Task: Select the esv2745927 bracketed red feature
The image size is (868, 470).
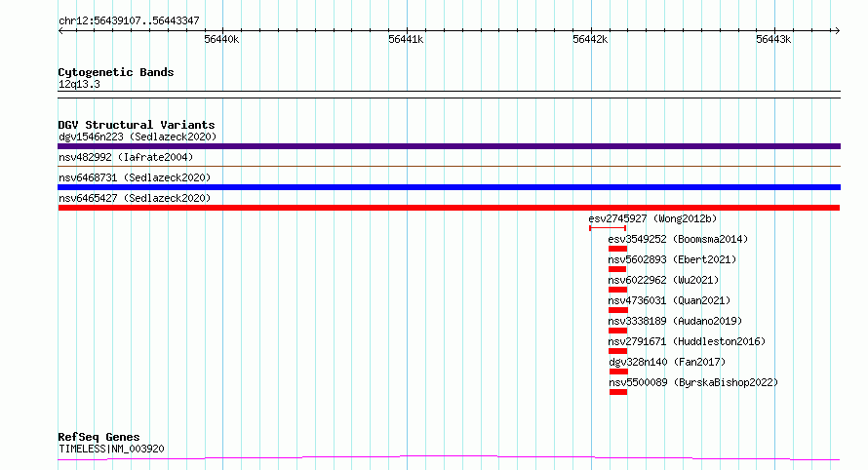Action: (608, 228)
